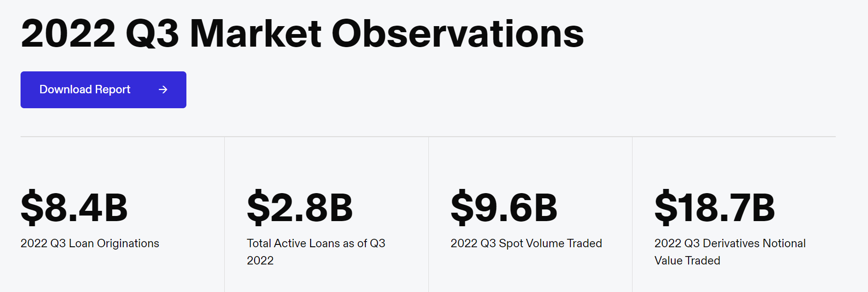Screen dimensions: 868x292
Task: Click the 2022 Q3 Market Observations heading
Action: [302, 34]
